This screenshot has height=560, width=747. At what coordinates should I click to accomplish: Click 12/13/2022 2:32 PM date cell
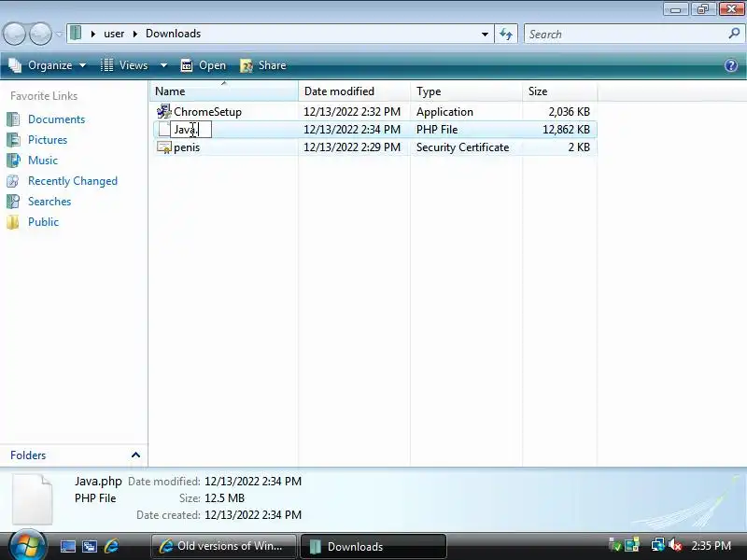(x=352, y=112)
